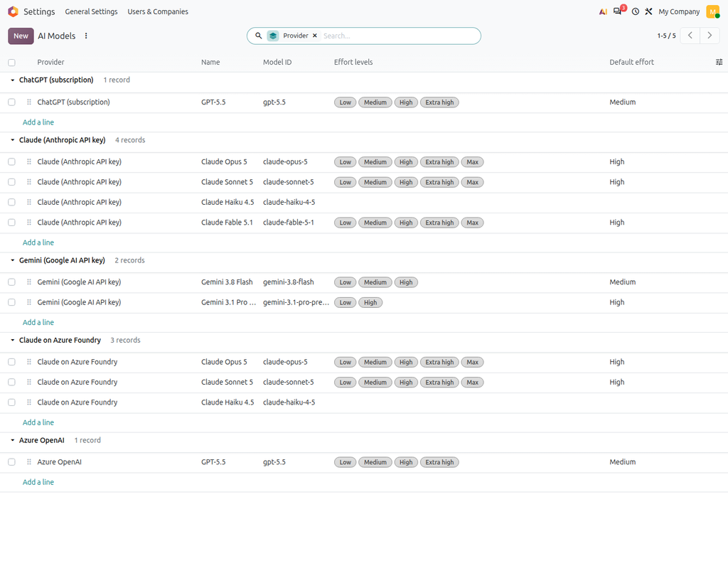Image resolution: width=728 pixels, height=561 pixels.
Task: Open the AI Models actions kebab menu
Action: pyautogui.click(x=86, y=36)
